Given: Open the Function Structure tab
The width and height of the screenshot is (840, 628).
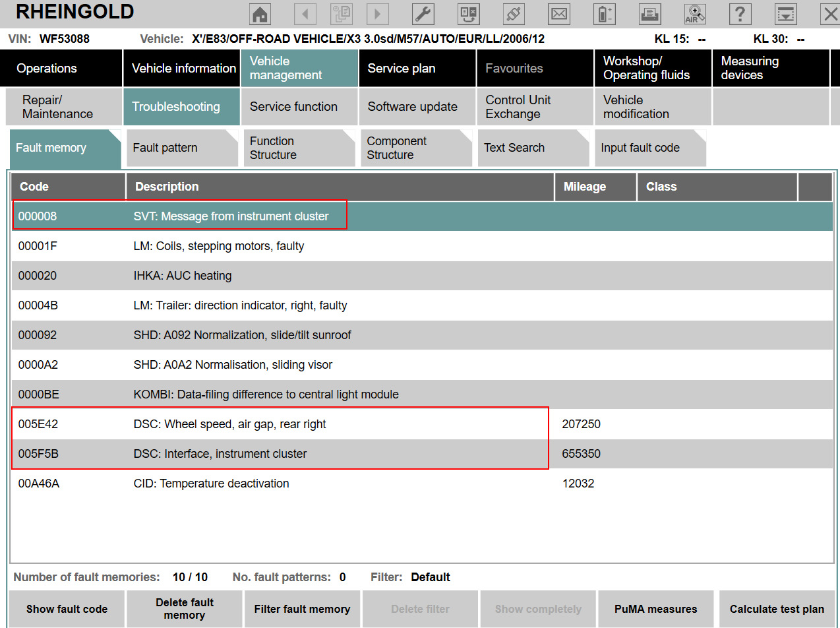Looking at the screenshot, I should point(299,148).
